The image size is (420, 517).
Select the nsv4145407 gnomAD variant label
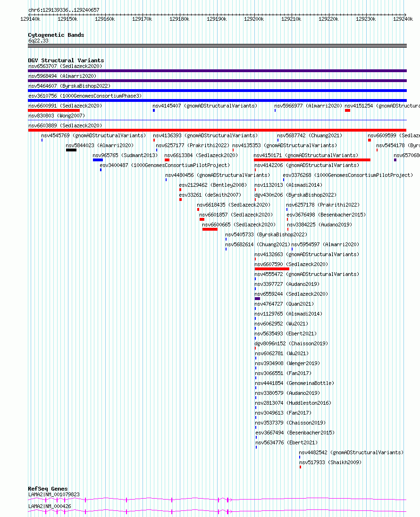pyautogui.click(x=205, y=106)
